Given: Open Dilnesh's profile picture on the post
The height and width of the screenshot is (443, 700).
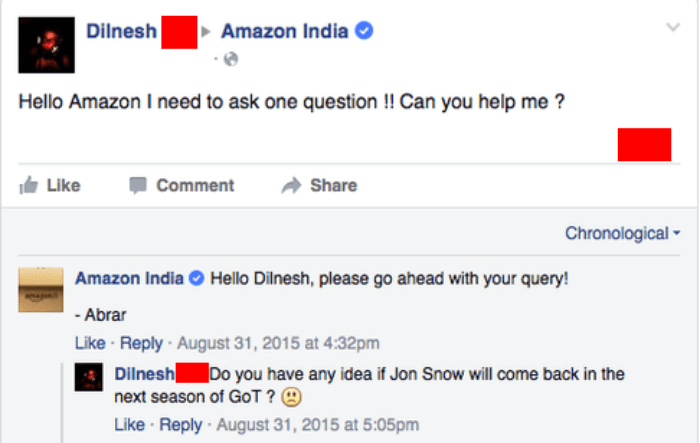Looking at the screenshot, I should pyautogui.click(x=46, y=44).
